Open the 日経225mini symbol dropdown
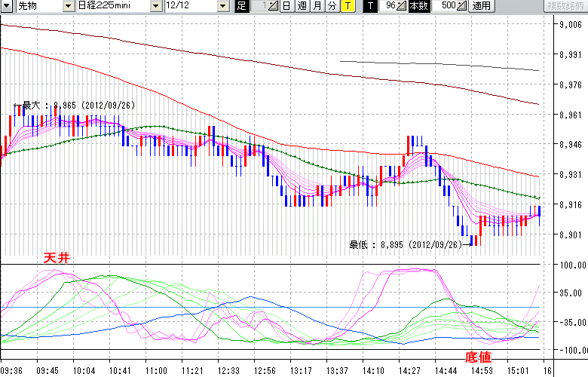 tap(113, 6)
